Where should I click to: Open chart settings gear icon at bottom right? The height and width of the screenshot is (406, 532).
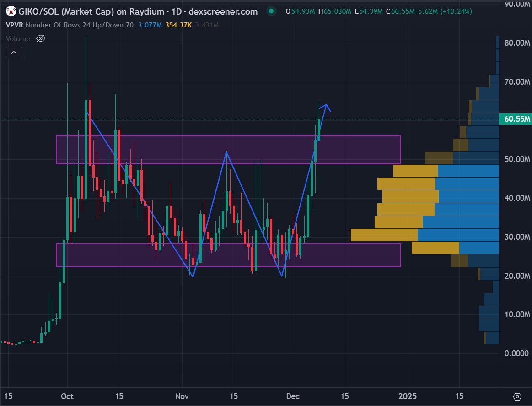pyautogui.click(x=517, y=396)
